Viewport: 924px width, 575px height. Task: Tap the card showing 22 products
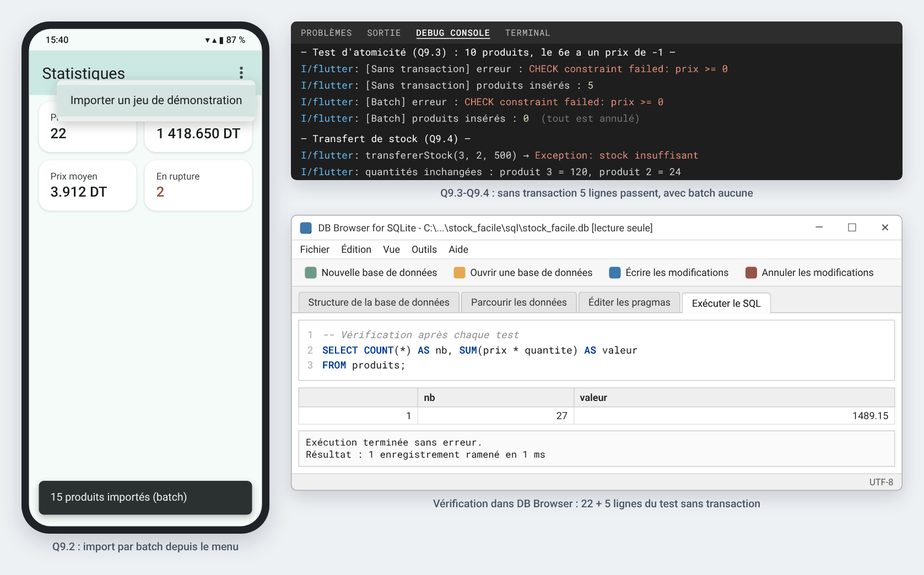tap(88, 134)
